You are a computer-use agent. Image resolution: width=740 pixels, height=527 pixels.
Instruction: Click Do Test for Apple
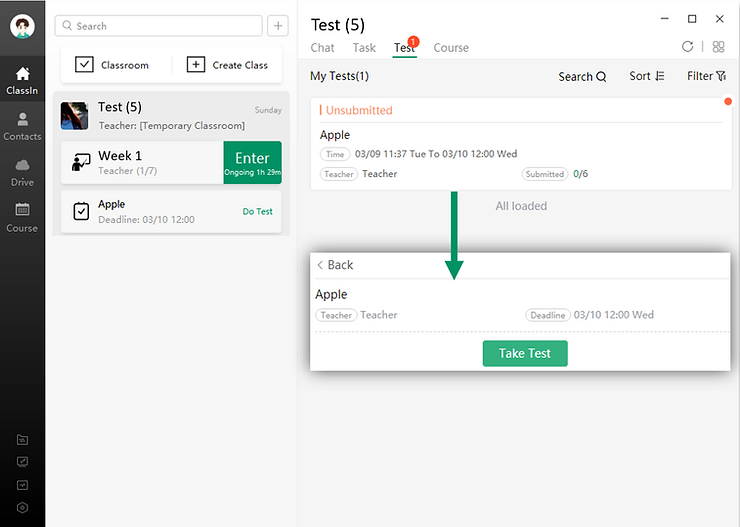point(257,212)
